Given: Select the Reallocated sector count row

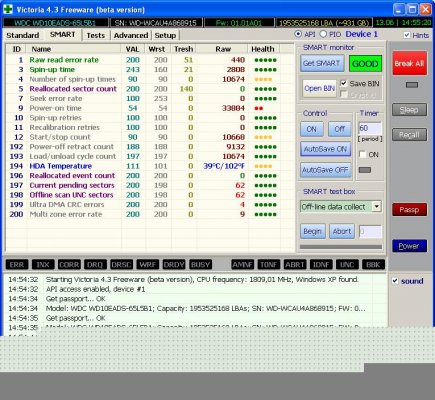Looking at the screenshot, I should (x=149, y=89).
